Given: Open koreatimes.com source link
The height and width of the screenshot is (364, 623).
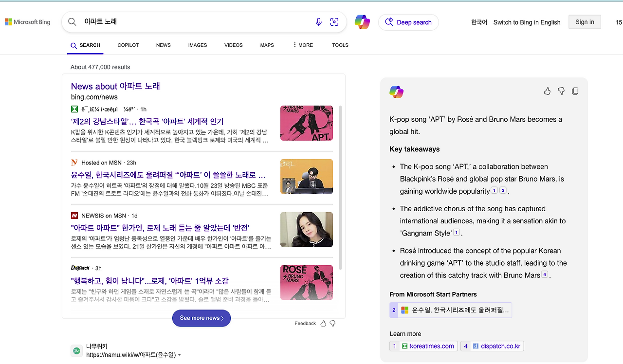Looking at the screenshot, I should pyautogui.click(x=424, y=346).
